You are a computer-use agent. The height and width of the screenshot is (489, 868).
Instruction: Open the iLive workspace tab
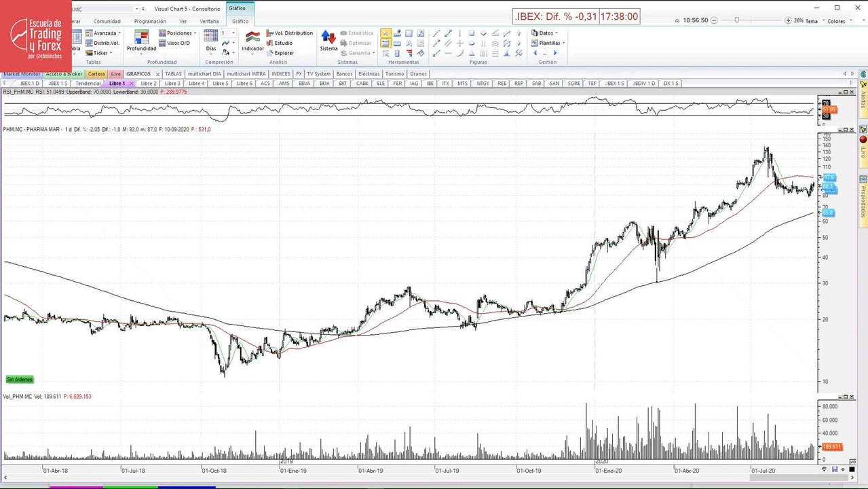point(115,73)
